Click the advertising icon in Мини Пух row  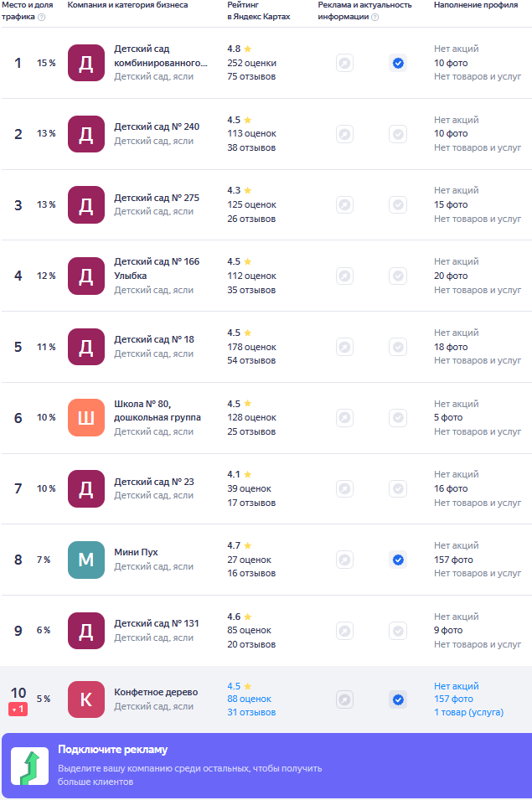344,560
